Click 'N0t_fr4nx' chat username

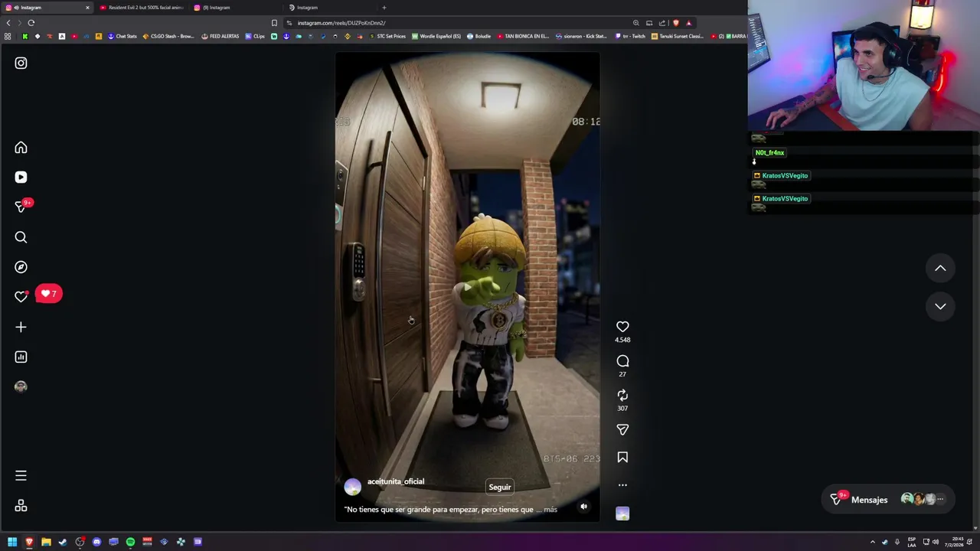[769, 152]
